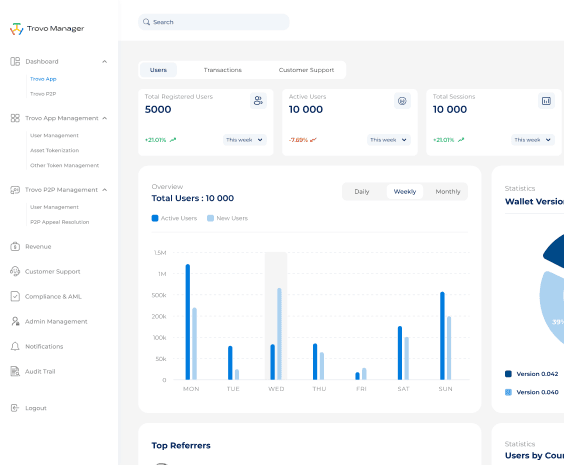564x465 pixels.
Task: Click the Admin Management person icon
Action: coord(15,321)
